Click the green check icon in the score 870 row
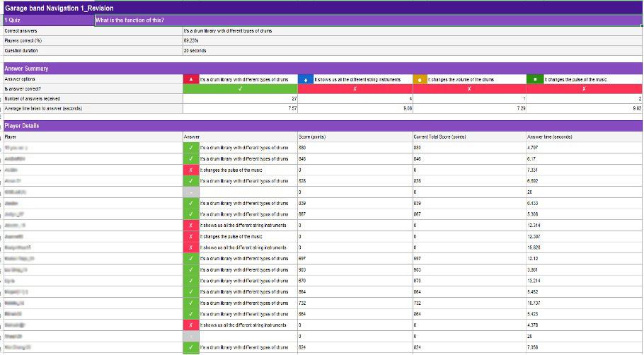 coord(191,281)
